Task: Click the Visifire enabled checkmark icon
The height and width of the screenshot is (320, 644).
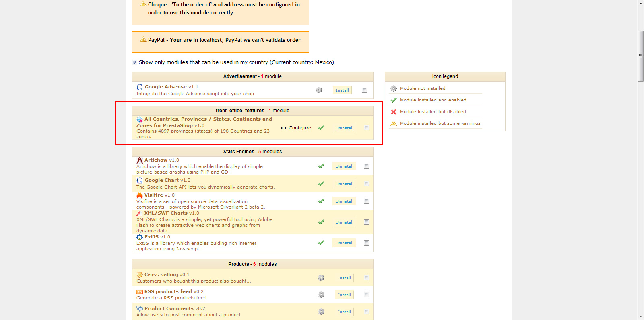Action: 321,201
